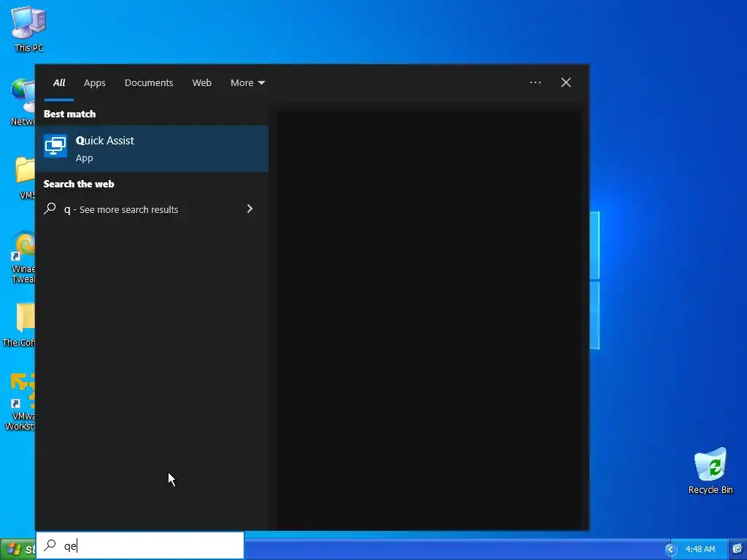Close the search panel with X
Image resolution: width=747 pixels, height=560 pixels.
pyautogui.click(x=565, y=83)
